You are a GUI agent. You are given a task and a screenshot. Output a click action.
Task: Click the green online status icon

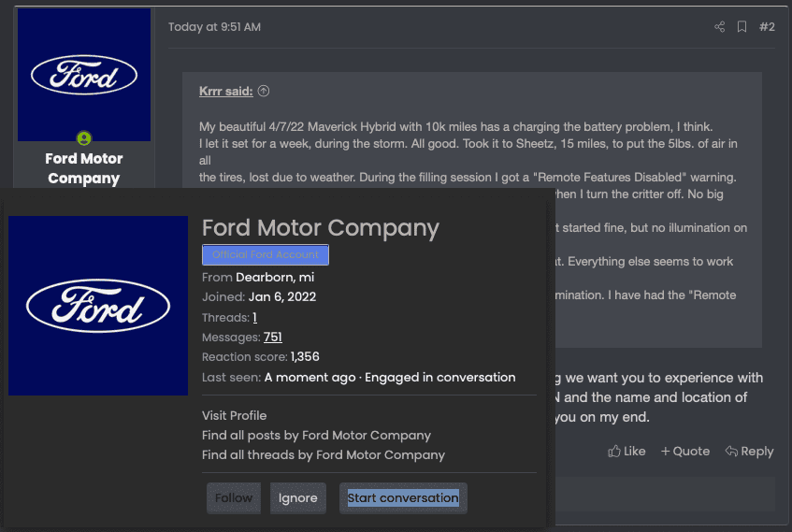point(84,138)
